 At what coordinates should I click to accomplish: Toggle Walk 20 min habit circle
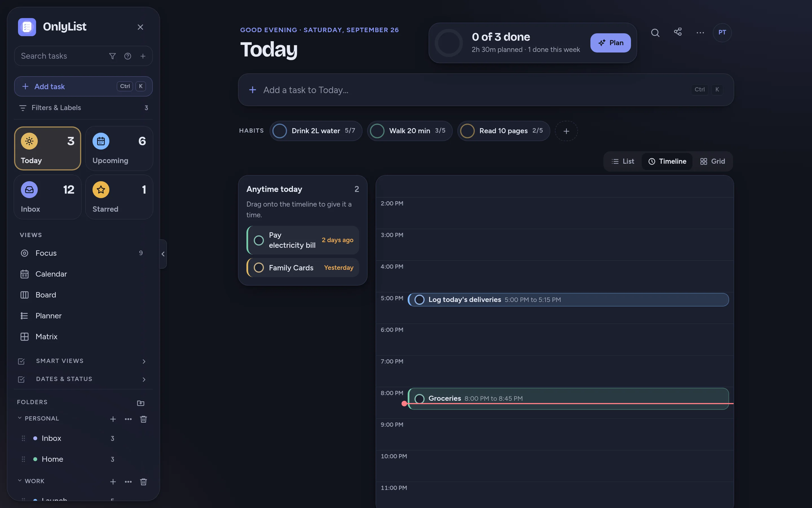click(x=377, y=131)
